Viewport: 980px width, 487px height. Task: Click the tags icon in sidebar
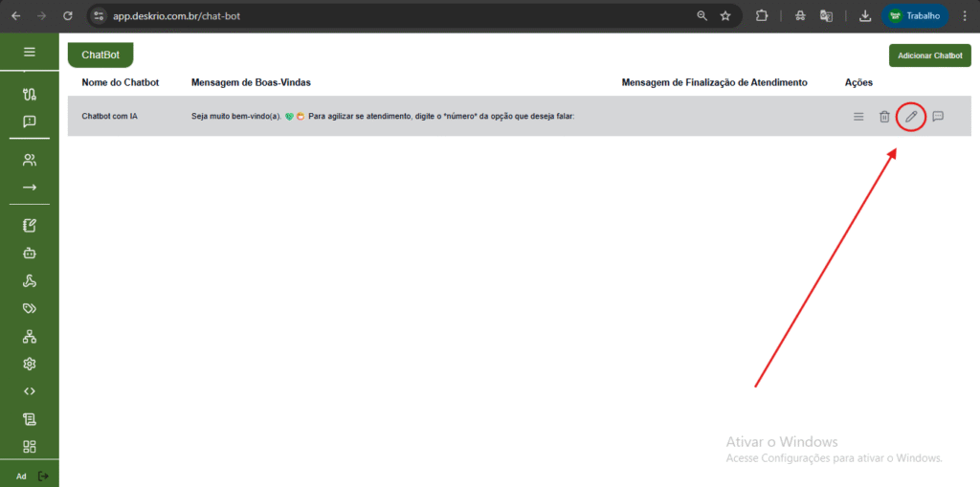(30, 308)
